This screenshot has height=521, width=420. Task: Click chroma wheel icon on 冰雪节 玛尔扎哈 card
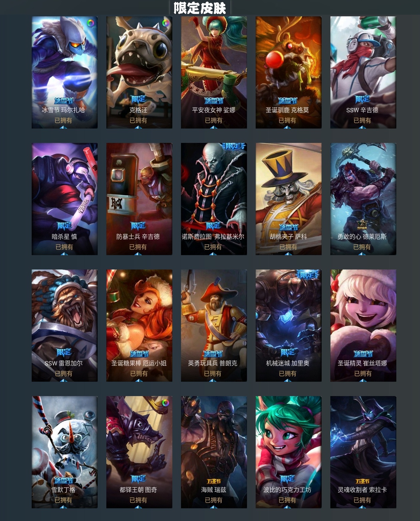(x=91, y=23)
